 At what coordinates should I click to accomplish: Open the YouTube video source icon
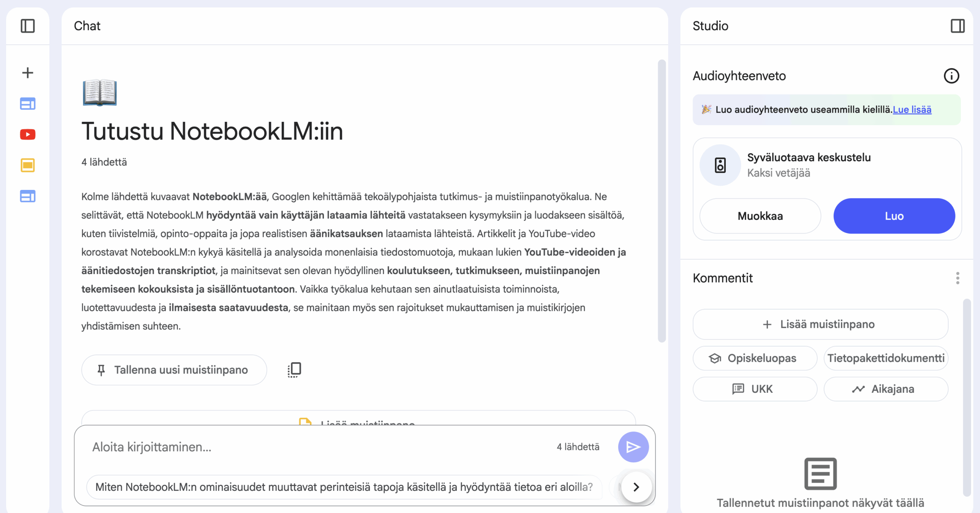28,134
